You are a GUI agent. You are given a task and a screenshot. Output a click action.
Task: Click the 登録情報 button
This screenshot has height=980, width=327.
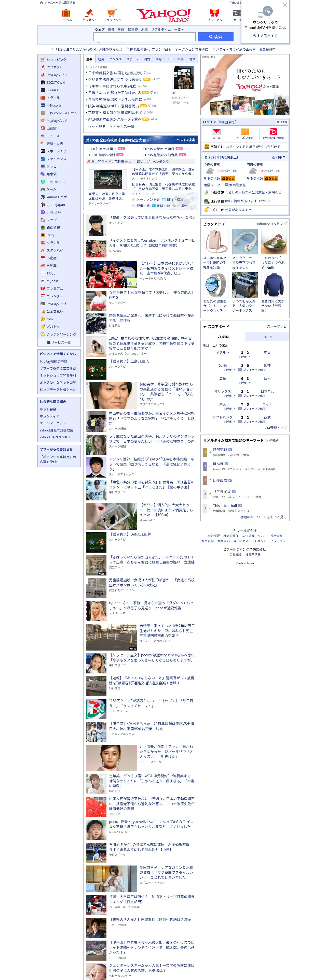(x=282, y=122)
